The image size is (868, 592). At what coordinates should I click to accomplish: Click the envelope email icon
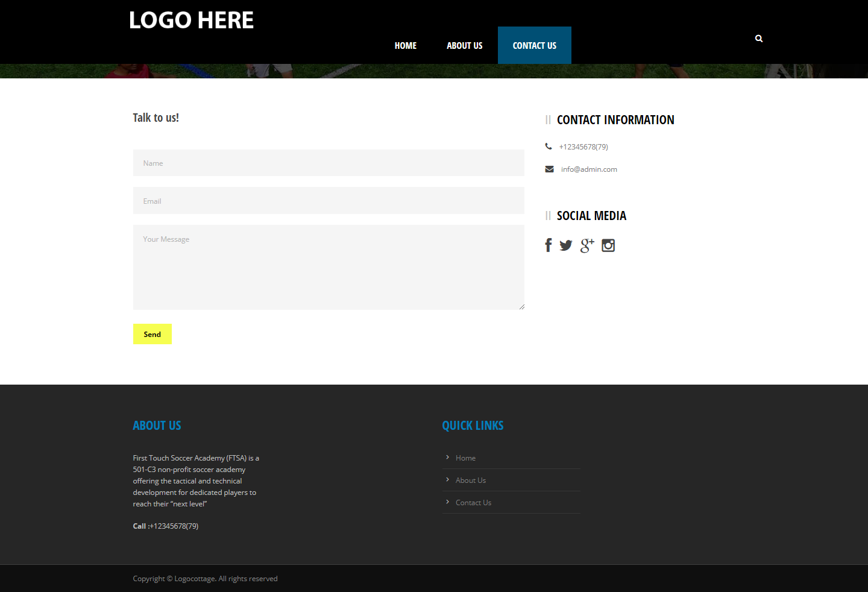(549, 169)
